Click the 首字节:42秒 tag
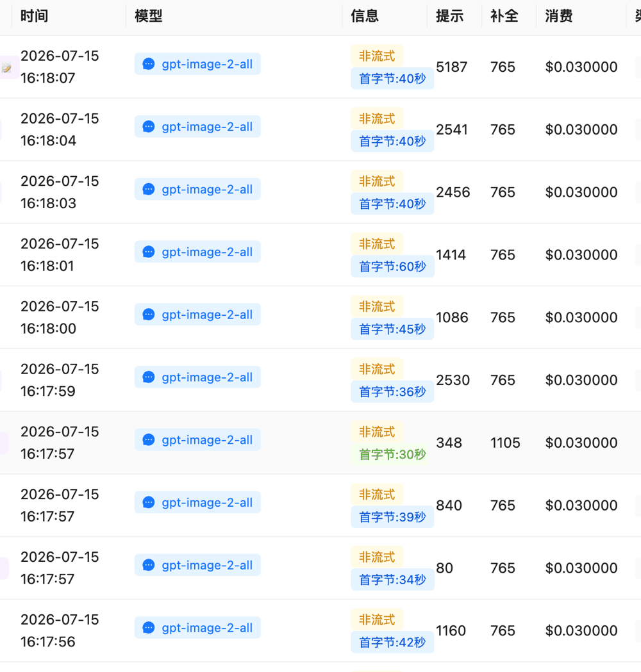This screenshot has height=672, width=641. 392,642
